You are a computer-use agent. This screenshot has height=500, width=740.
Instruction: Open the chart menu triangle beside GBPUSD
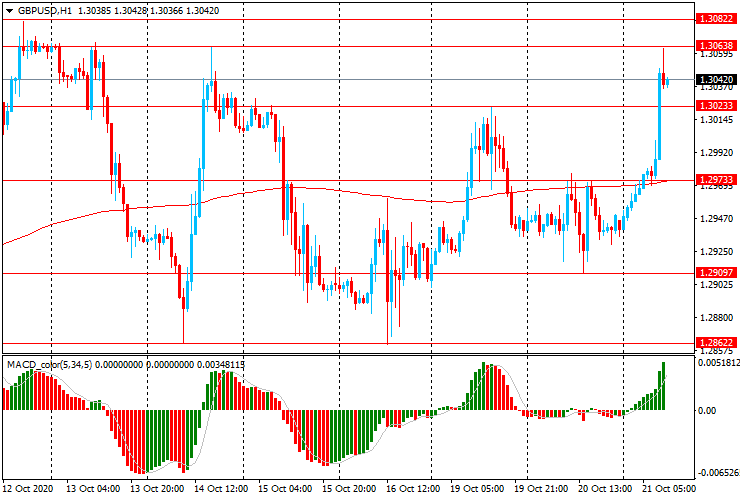(9, 11)
